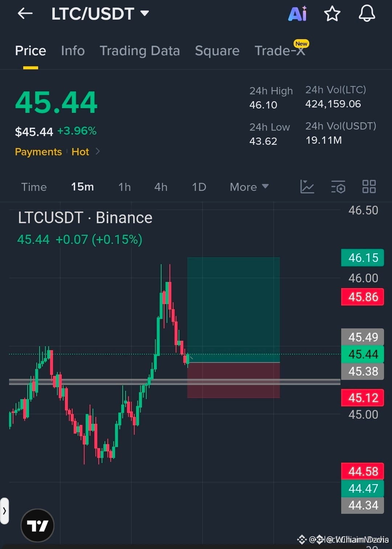Click the 45.38 gray price label

[363, 371]
